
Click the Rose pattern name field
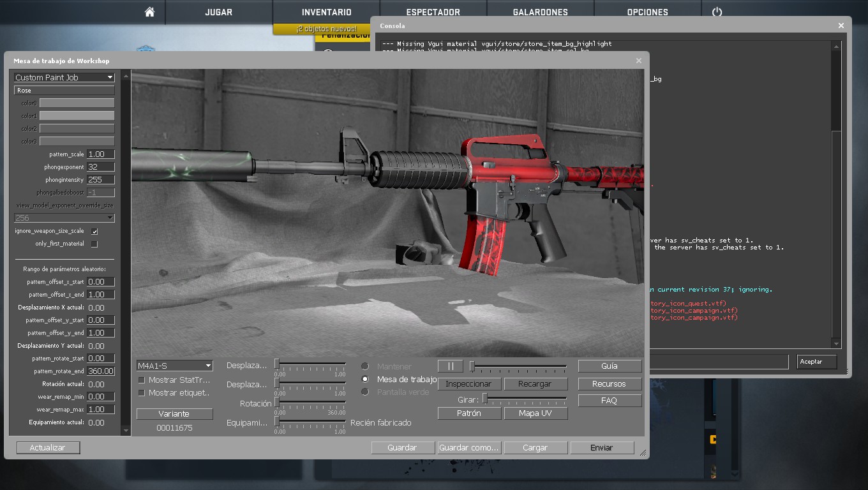(x=64, y=90)
